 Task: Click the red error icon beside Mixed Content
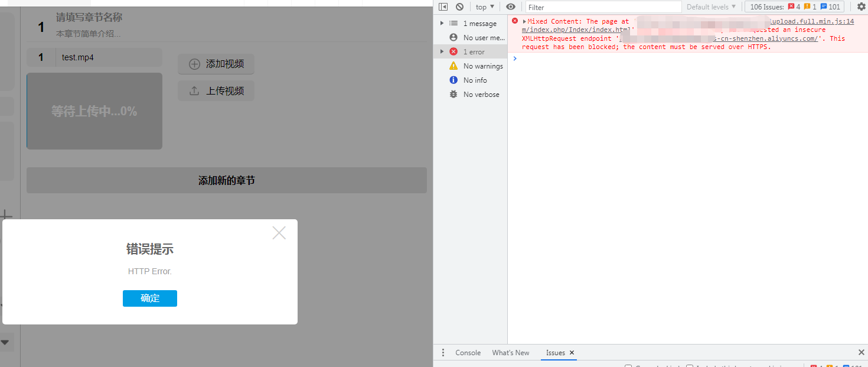515,21
